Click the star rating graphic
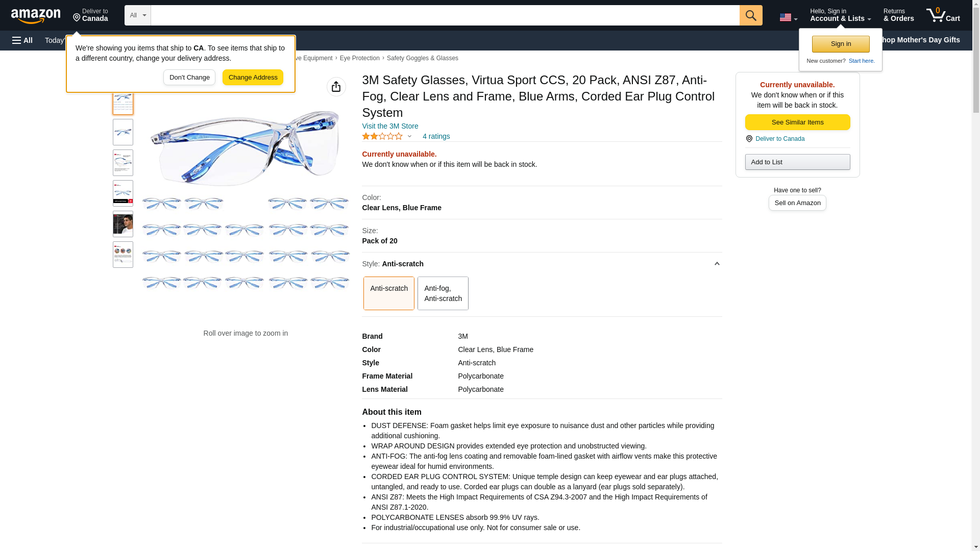The height and width of the screenshot is (551, 980). 382,136
